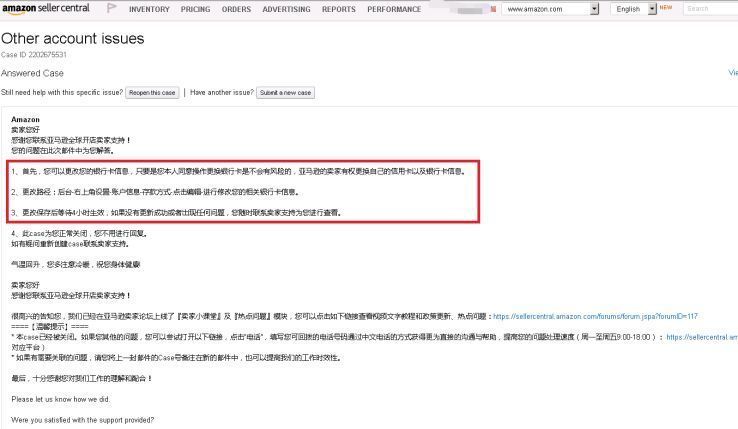The image size is (738, 429).
Task: Open the sellercentral forums forumID=117 link
Action: (x=595, y=316)
